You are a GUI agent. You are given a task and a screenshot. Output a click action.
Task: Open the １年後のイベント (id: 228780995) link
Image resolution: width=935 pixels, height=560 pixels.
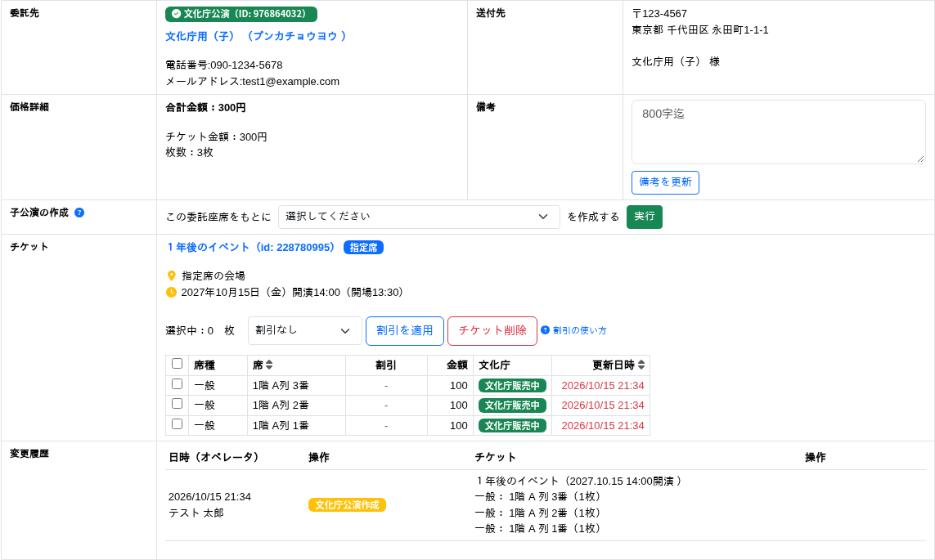click(x=252, y=247)
